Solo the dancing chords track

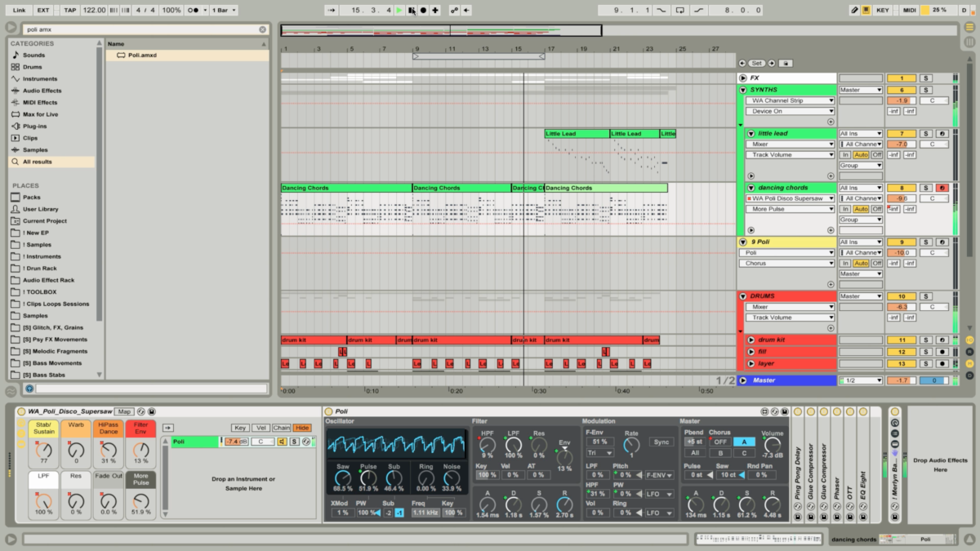point(926,188)
